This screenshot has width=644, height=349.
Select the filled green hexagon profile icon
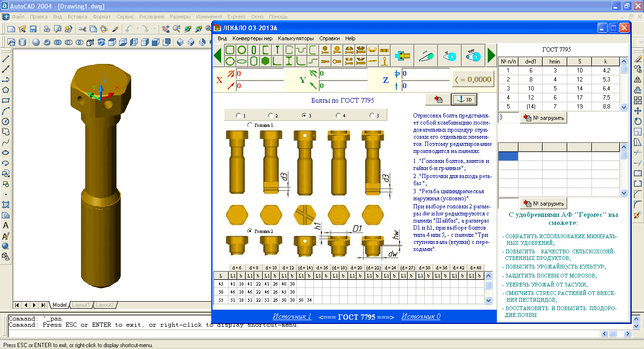pyautogui.click(x=265, y=61)
